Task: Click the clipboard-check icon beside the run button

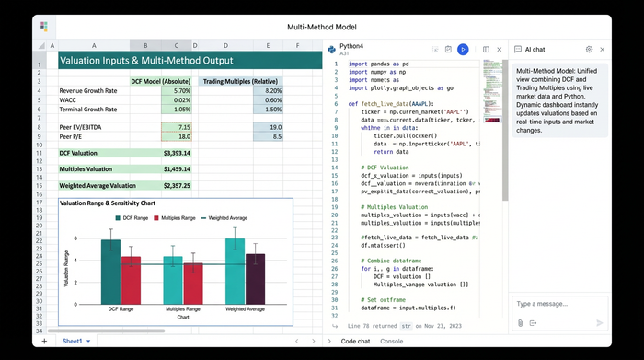Action: (448, 50)
